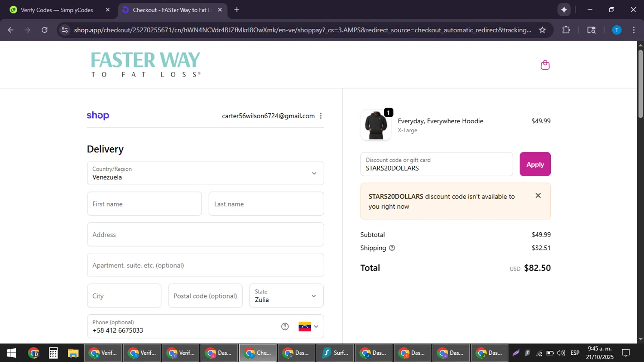Click the City field

pos(124,296)
